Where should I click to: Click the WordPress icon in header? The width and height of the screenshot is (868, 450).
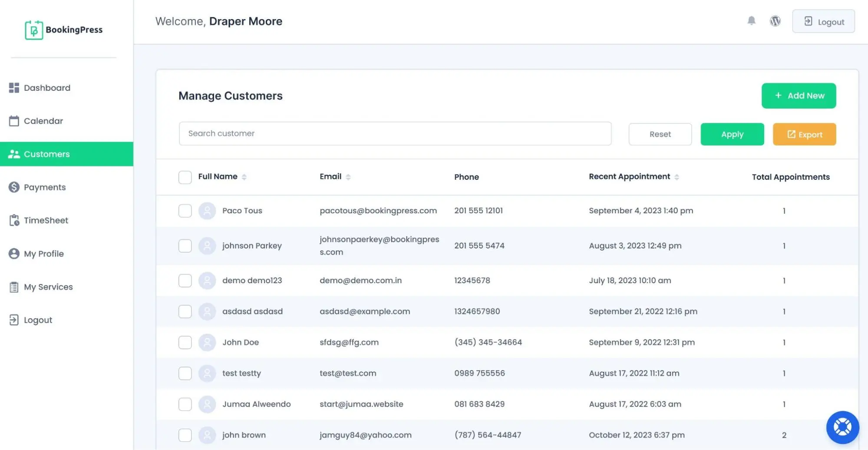click(x=775, y=21)
